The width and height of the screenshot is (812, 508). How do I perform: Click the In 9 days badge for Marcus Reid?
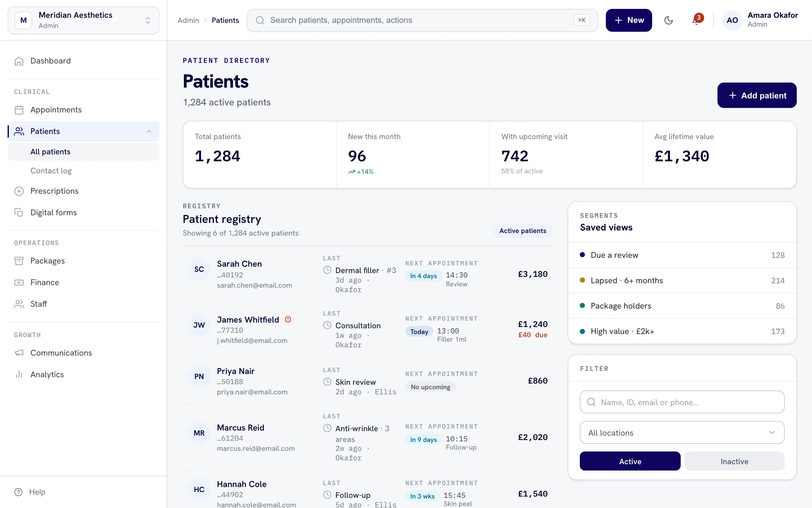423,439
